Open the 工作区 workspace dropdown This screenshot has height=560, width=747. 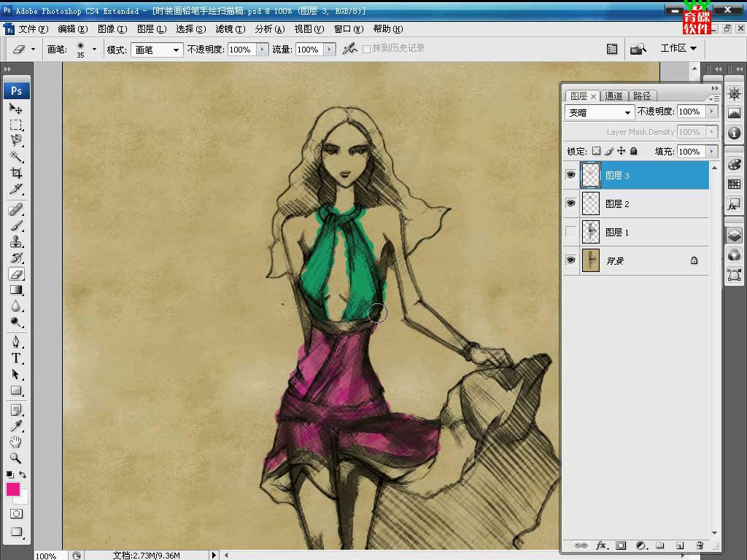tap(678, 48)
